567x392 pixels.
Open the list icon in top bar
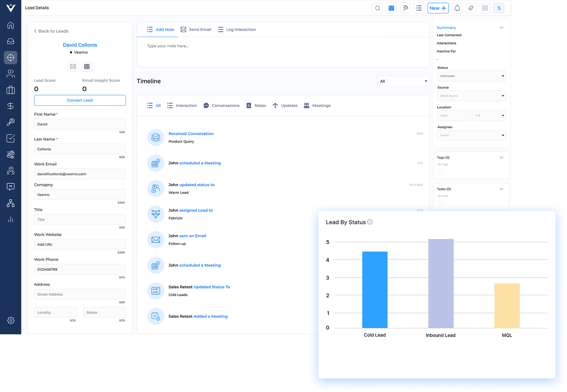point(419,8)
